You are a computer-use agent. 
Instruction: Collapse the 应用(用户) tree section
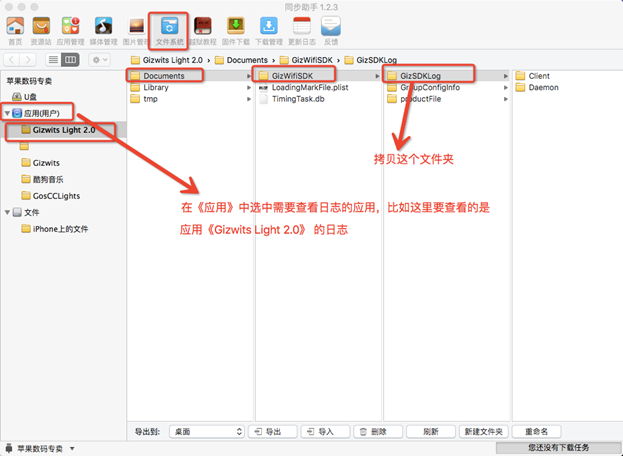click(x=8, y=113)
